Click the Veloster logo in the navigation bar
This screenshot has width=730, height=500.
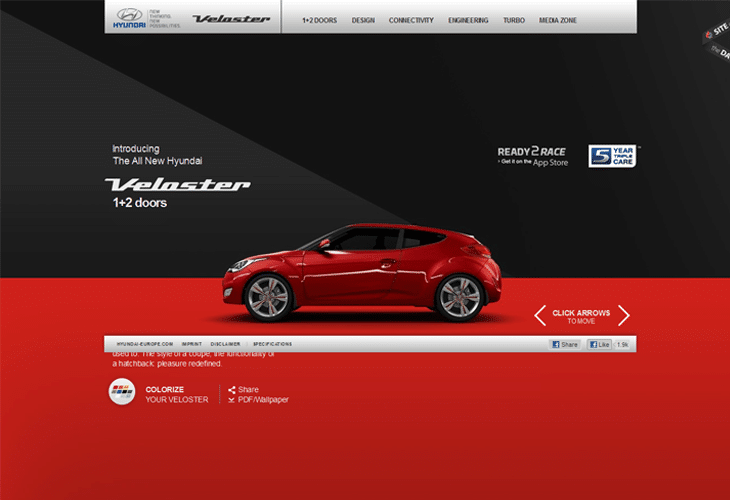231,19
